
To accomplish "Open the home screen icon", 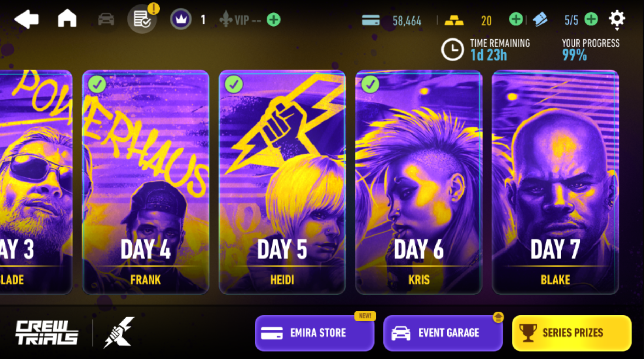I will point(67,18).
